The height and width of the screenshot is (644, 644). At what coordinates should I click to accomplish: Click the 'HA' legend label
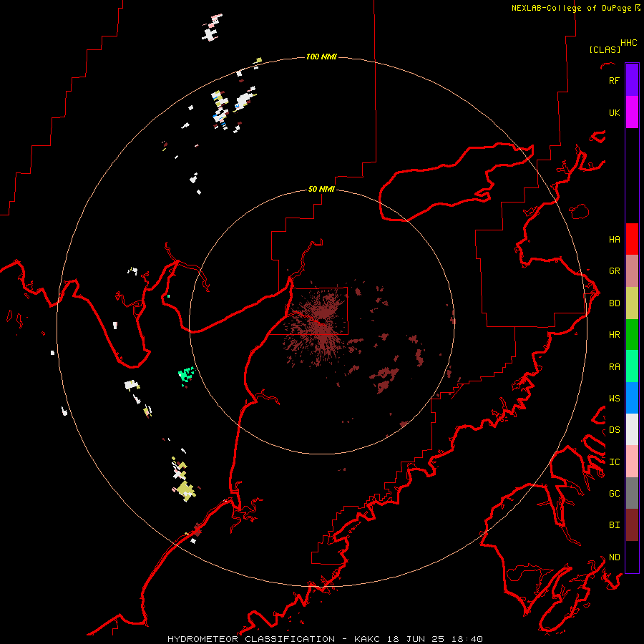pyautogui.click(x=614, y=239)
